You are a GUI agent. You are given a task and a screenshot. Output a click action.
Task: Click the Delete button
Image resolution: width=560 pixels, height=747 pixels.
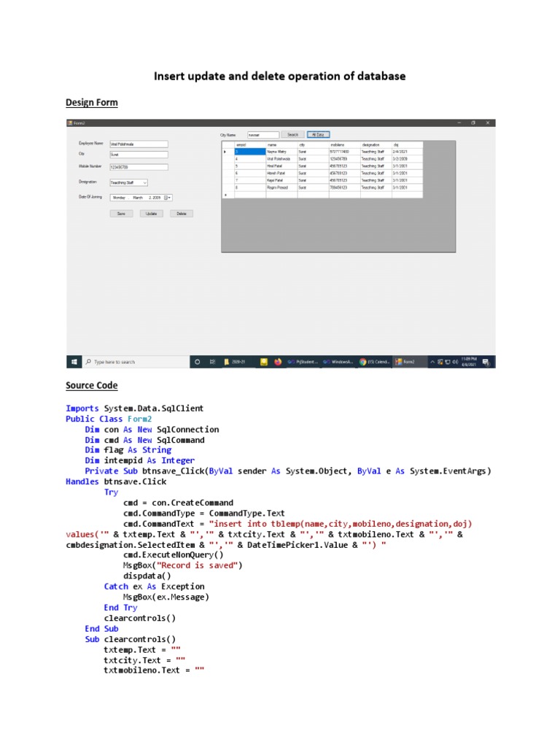pos(181,214)
